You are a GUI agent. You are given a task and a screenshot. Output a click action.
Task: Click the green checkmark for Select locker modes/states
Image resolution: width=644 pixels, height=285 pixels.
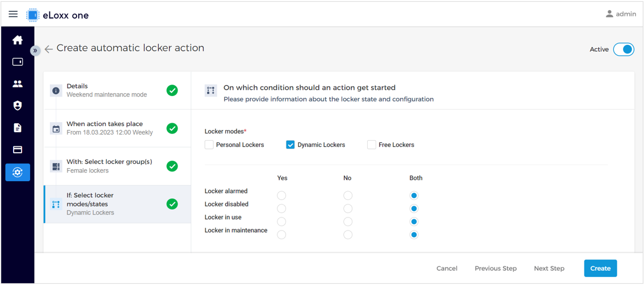click(x=172, y=204)
